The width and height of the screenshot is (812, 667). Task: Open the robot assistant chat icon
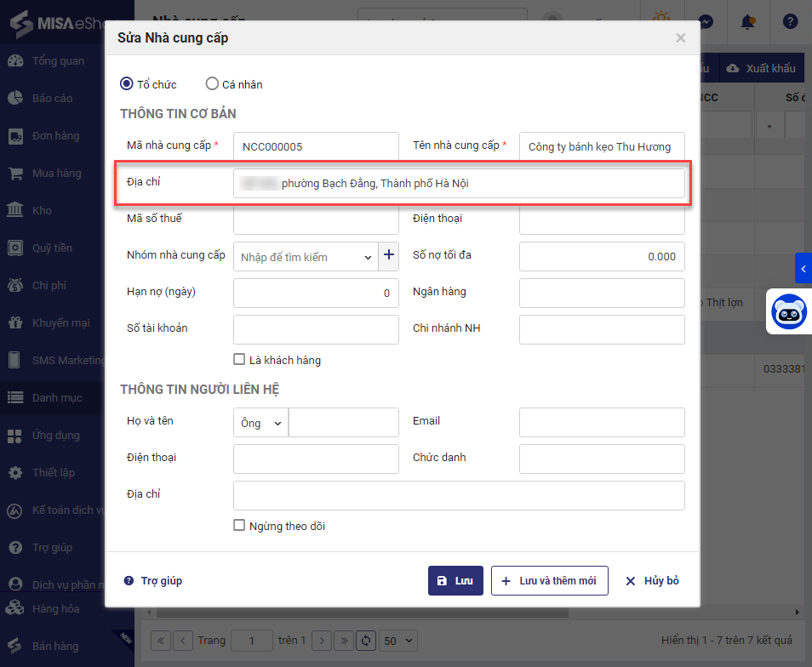tap(788, 312)
